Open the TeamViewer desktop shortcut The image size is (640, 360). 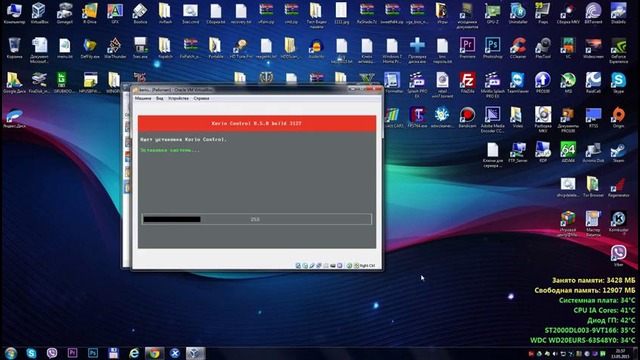click(518, 82)
